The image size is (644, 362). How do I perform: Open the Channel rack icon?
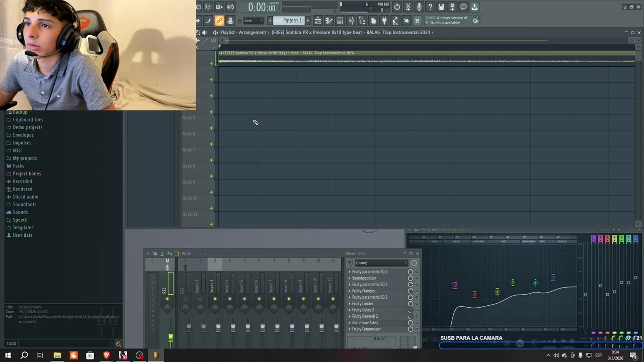coord(340,21)
